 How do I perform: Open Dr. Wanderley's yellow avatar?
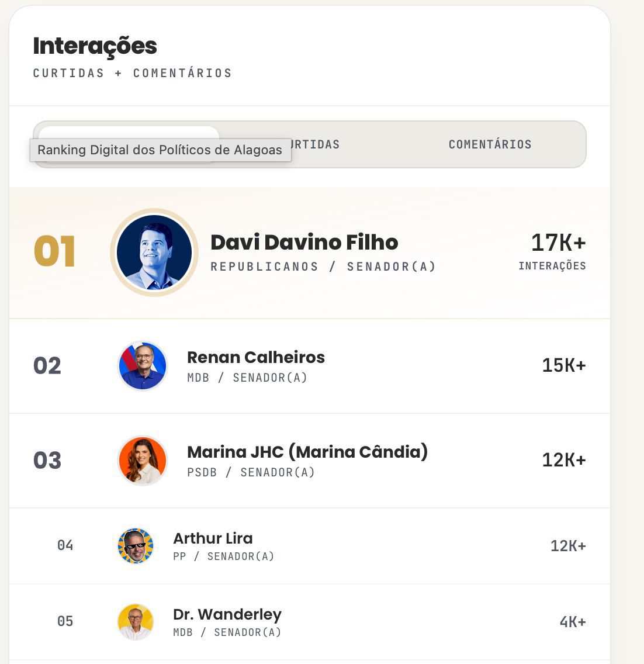click(136, 622)
